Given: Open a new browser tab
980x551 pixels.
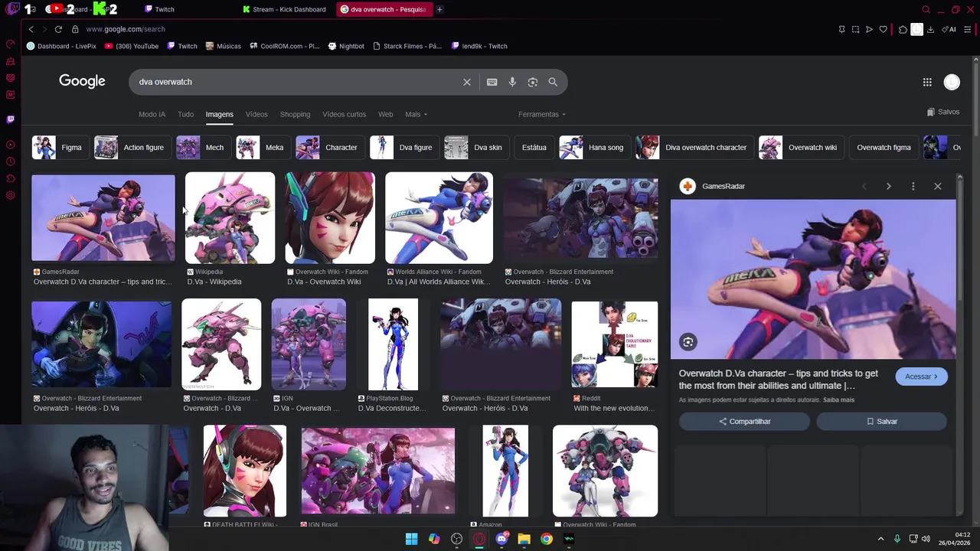Looking at the screenshot, I should [439, 9].
